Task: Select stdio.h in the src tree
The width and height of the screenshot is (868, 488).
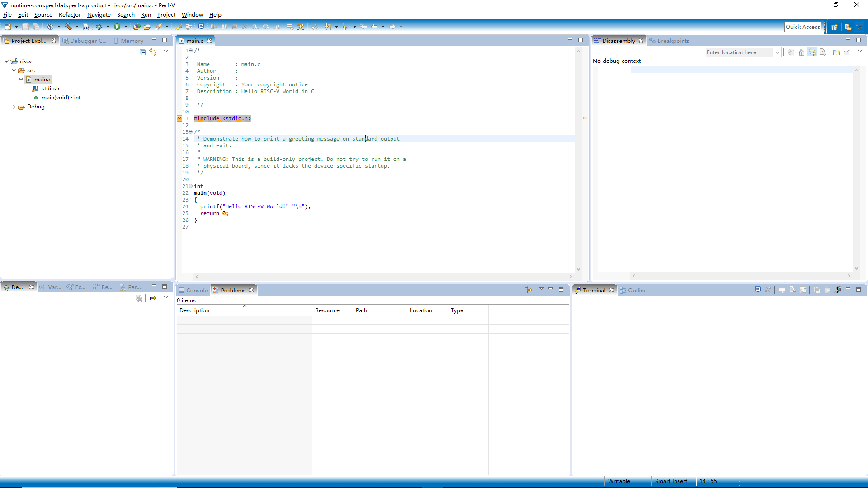Action: [x=50, y=88]
